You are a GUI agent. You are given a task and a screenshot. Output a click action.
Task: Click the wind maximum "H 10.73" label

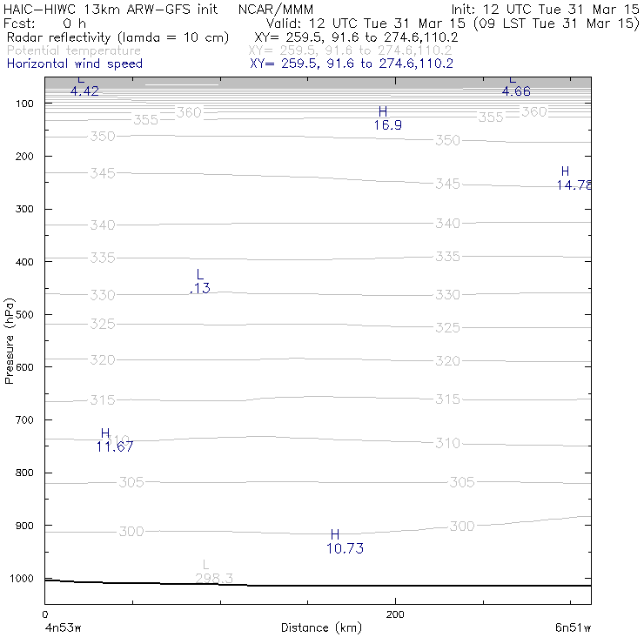click(x=345, y=541)
